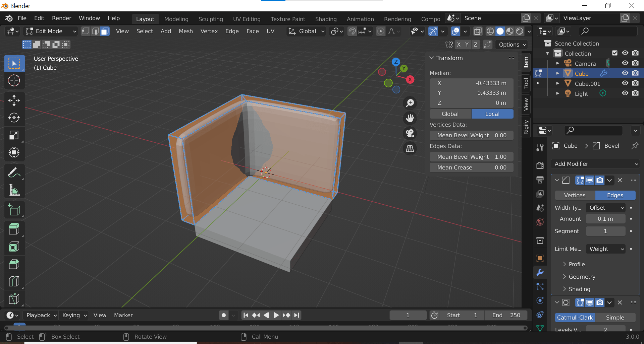Open the Add Modifier dropdown
644x344 pixels.
point(595,164)
